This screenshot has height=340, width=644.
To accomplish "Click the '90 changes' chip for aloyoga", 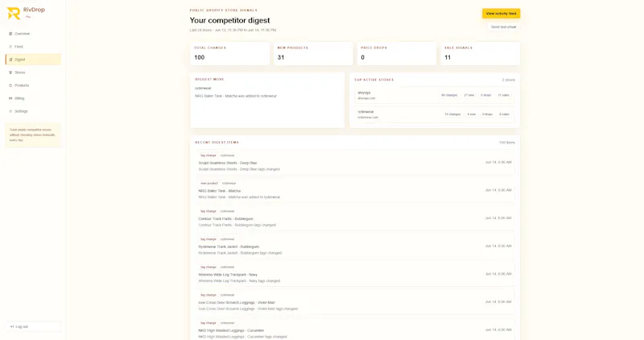I will (x=449, y=95).
